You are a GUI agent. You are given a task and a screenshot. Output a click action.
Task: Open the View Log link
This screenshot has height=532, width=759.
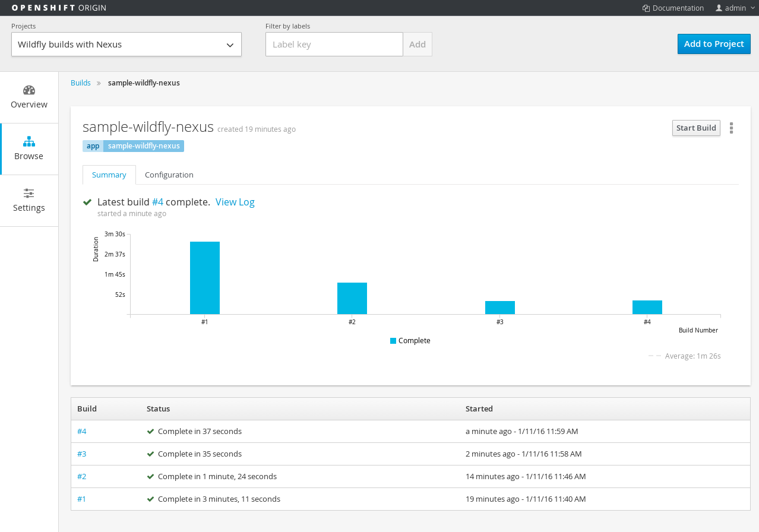235,202
